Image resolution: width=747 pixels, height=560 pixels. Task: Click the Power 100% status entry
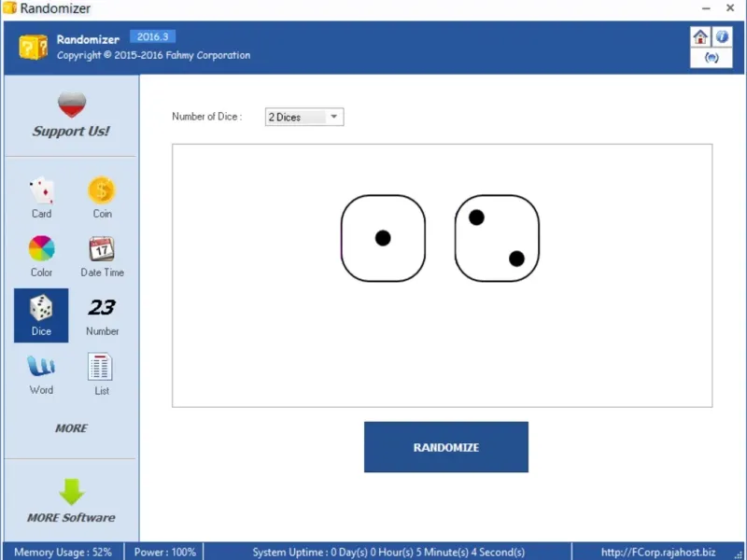tap(165, 552)
